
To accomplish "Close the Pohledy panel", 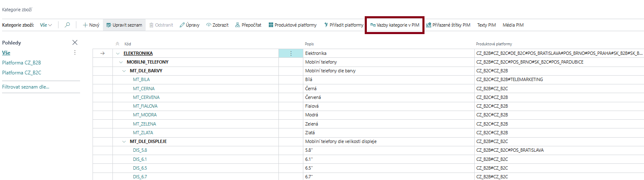I will click(75, 42).
